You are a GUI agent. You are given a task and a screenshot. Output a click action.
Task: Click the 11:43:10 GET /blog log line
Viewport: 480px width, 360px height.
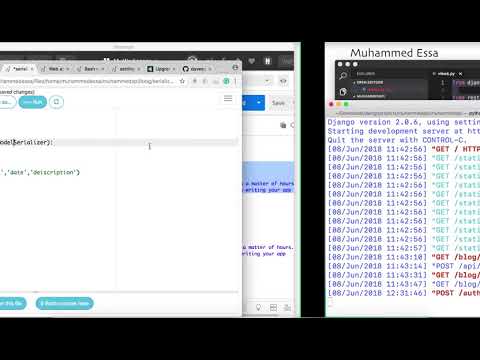tap(403, 257)
